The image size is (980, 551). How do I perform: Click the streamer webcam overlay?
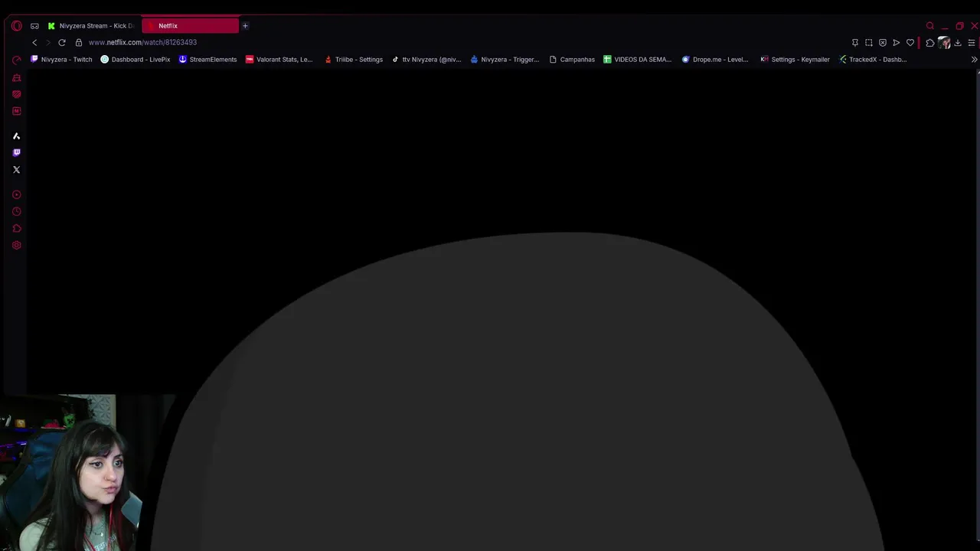pyautogui.click(x=70, y=472)
